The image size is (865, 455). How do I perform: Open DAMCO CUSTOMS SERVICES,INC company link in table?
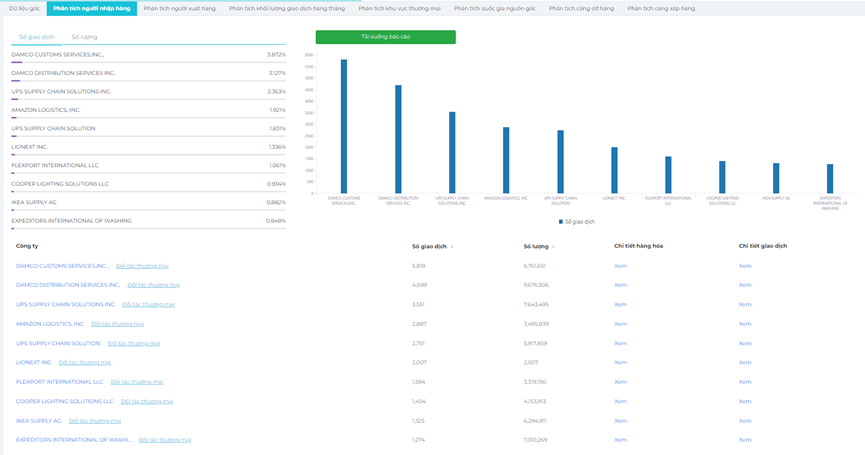coord(62,266)
